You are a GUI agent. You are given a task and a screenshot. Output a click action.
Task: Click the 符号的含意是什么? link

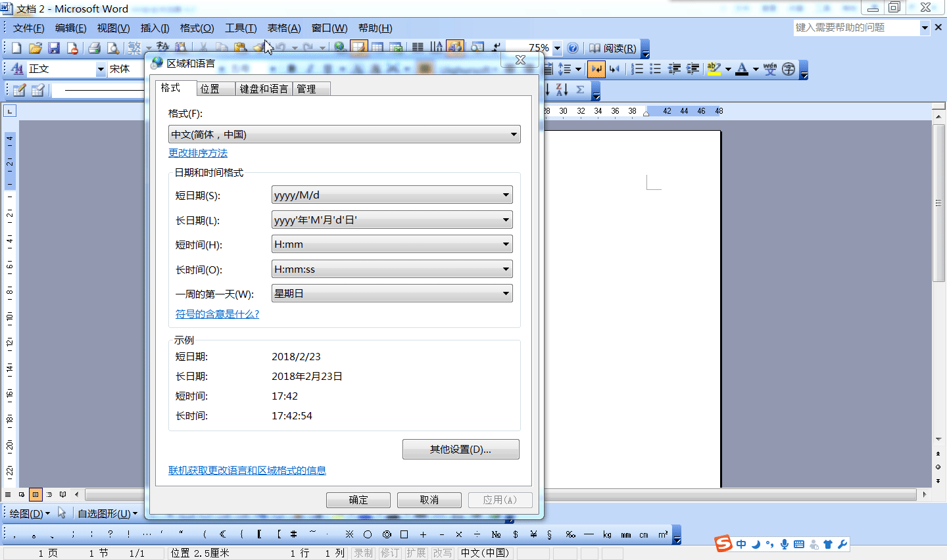pyautogui.click(x=217, y=314)
